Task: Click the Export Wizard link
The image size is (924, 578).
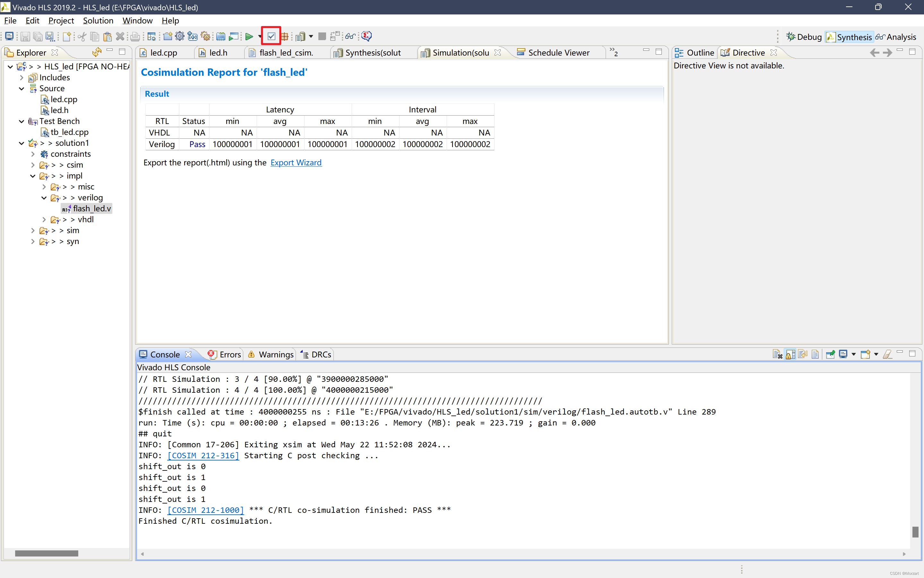Action: pyautogui.click(x=296, y=163)
